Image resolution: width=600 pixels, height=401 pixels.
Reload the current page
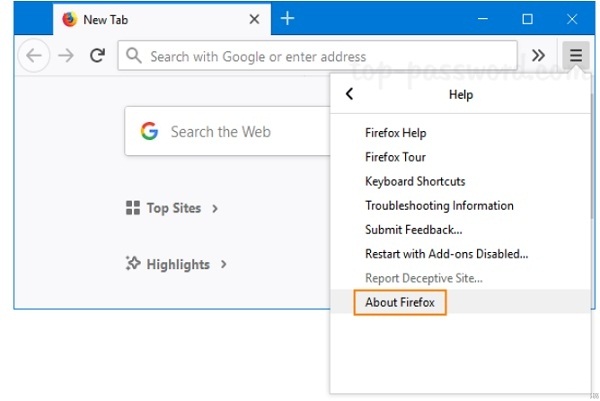(x=97, y=56)
